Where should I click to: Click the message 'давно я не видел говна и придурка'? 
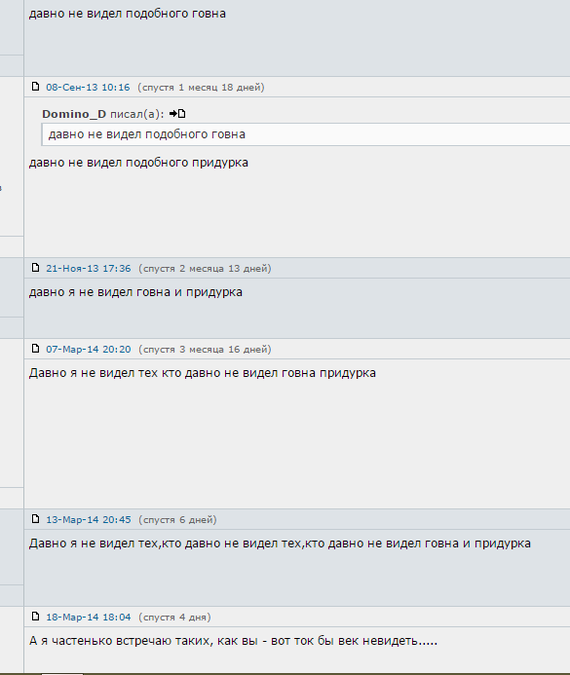click(x=136, y=292)
